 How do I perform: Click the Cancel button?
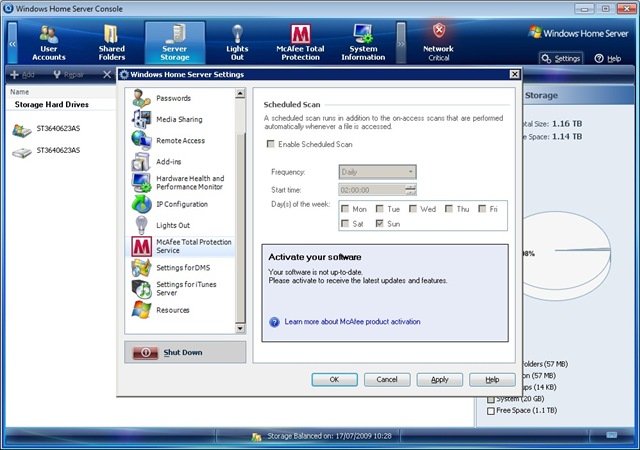(387, 379)
